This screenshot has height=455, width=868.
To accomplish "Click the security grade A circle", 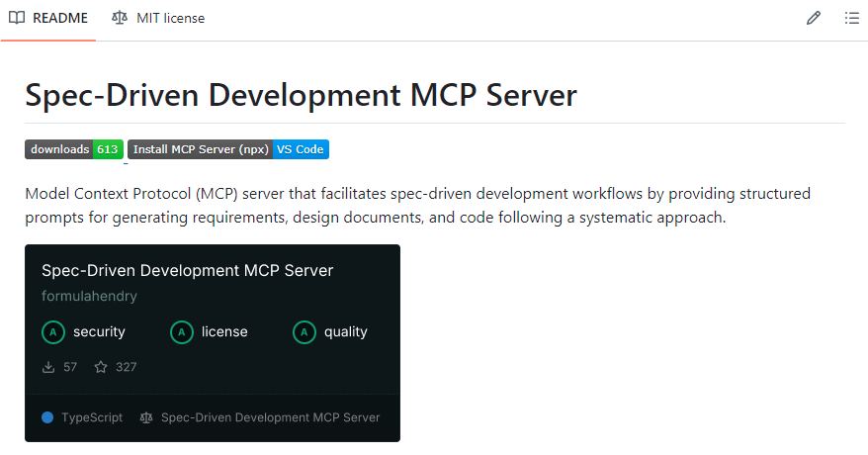I will click(x=53, y=332).
